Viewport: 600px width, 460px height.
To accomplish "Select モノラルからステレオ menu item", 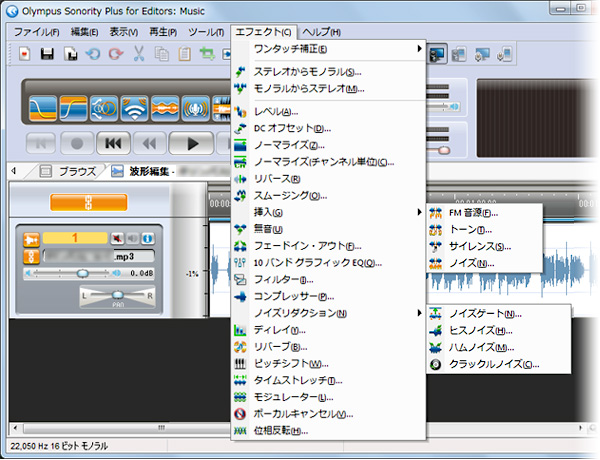I will tap(329, 89).
